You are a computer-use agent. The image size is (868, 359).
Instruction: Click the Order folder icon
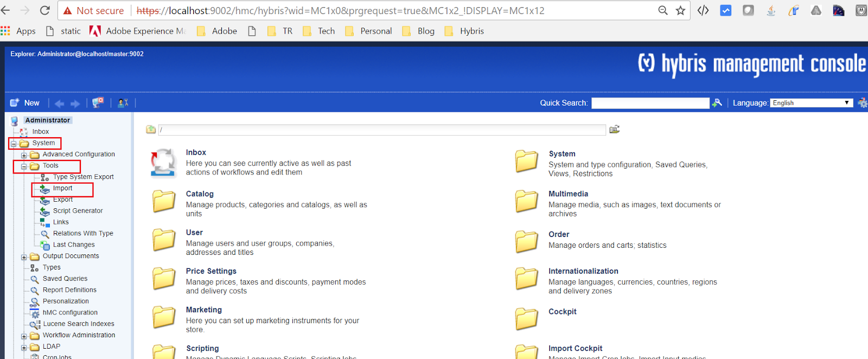pyautogui.click(x=527, y=242)
